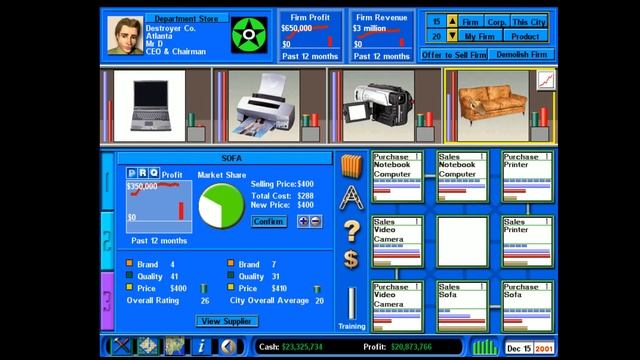Select left side tab 2

[107, 241]
